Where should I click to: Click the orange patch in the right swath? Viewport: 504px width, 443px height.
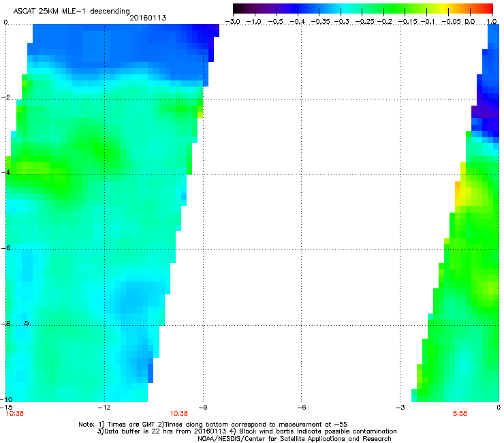point(458,193)
